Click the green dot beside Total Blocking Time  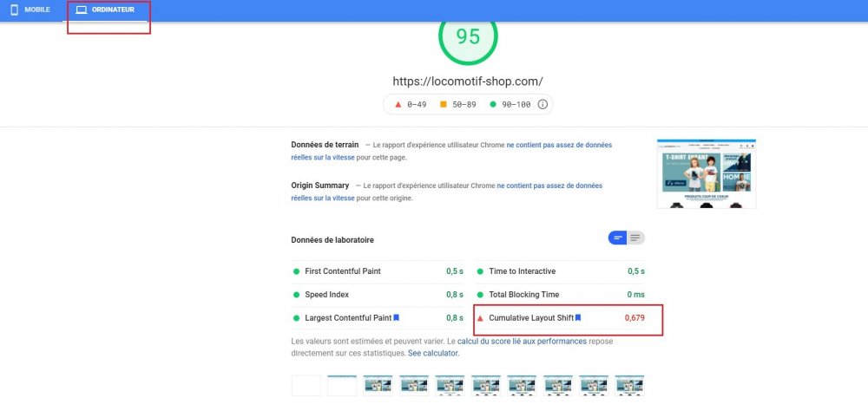(x=480, y=295)
